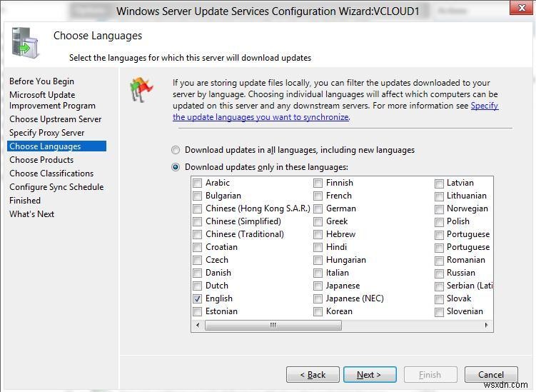
Task: Check the Bulgarian language checkbox
Action: (x=197, y=196)
